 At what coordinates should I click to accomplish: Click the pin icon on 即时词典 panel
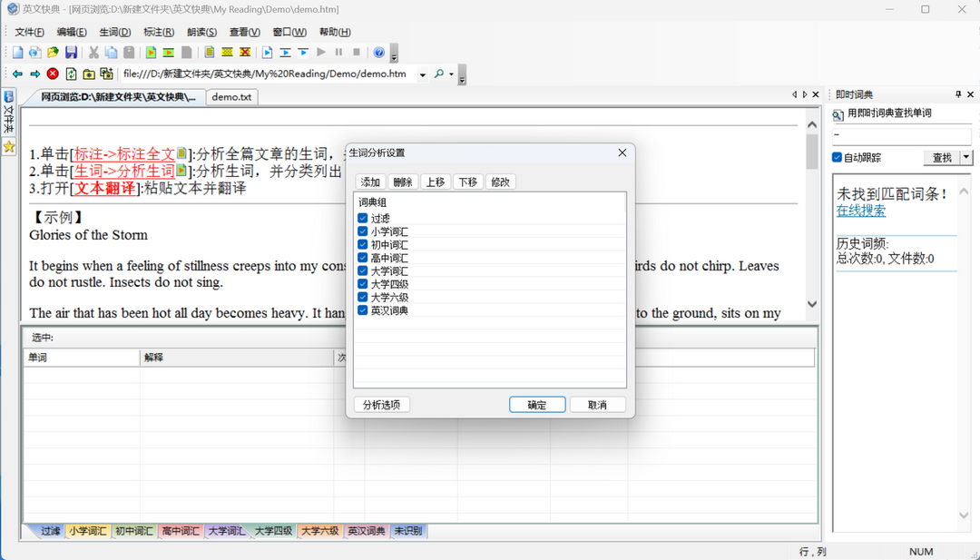pyautogui.click(x=958, y=94)
